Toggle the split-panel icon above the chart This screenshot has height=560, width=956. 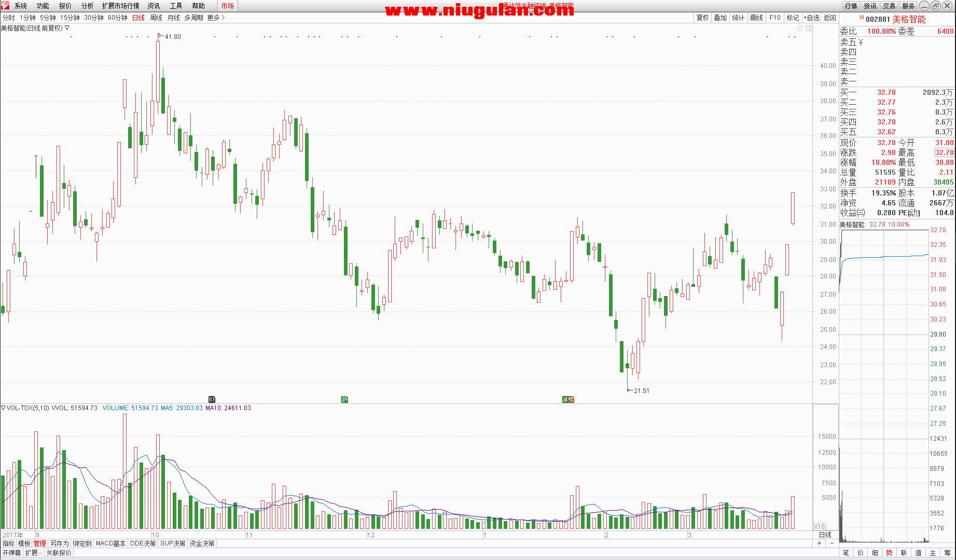(808, 28)
